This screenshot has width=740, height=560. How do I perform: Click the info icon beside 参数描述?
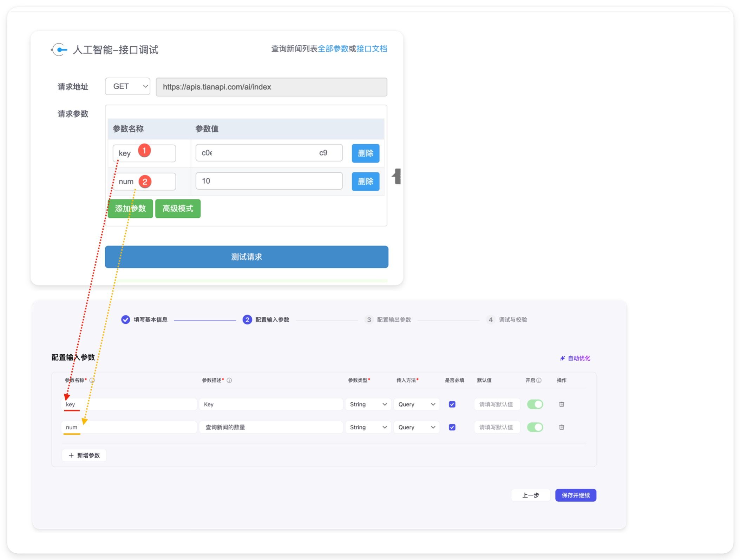229,380
